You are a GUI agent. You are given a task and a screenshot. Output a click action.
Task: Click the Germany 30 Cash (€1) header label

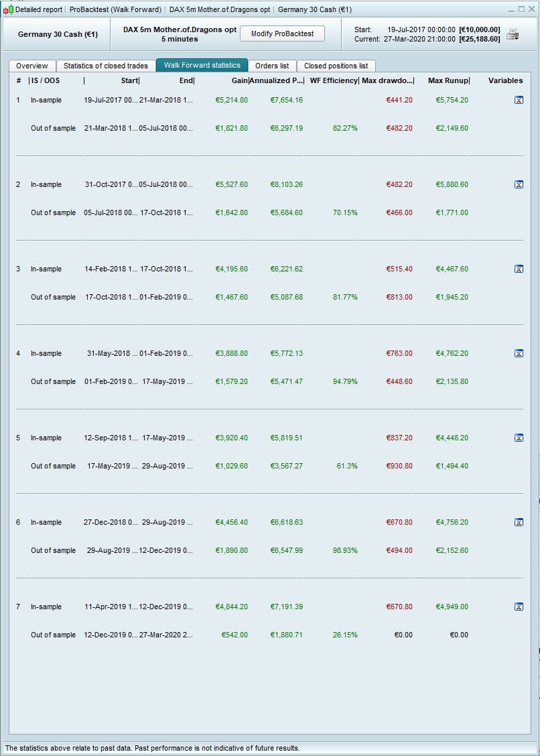[58, 35]
